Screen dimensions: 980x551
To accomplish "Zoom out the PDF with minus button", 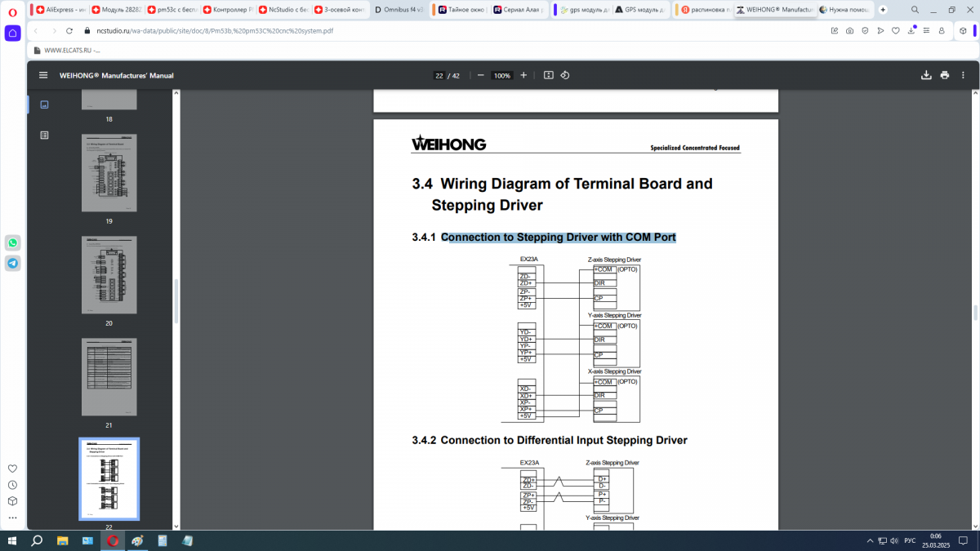I will point(480,75).
